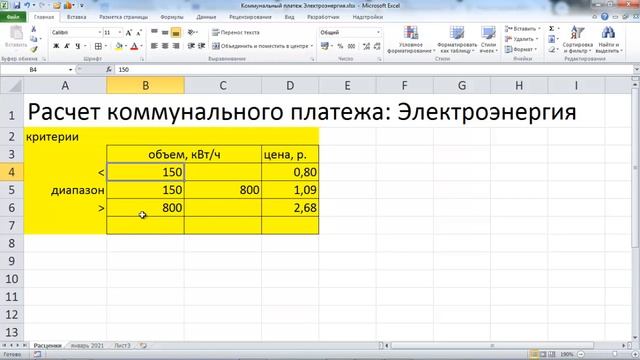Screen dimensions: 640x360
Task: Toggle right text alignment
Action: click(x=176, y=46)
